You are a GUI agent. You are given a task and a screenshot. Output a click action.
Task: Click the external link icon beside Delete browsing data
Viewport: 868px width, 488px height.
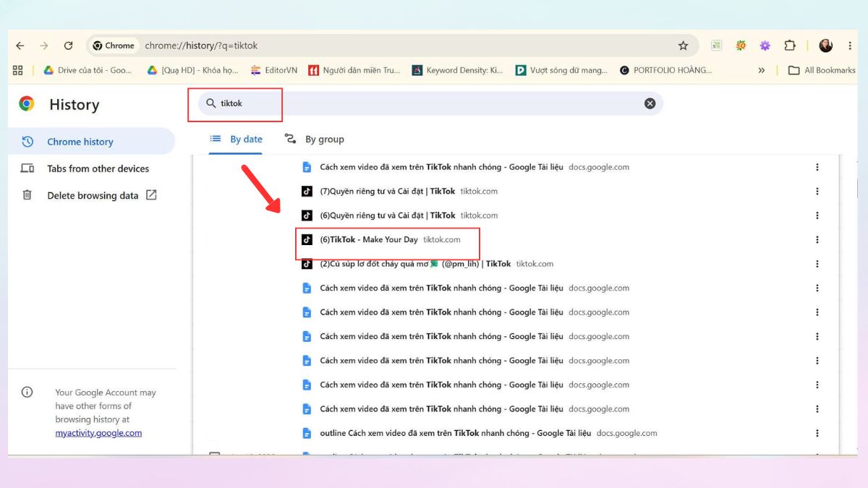click(151, 195)
